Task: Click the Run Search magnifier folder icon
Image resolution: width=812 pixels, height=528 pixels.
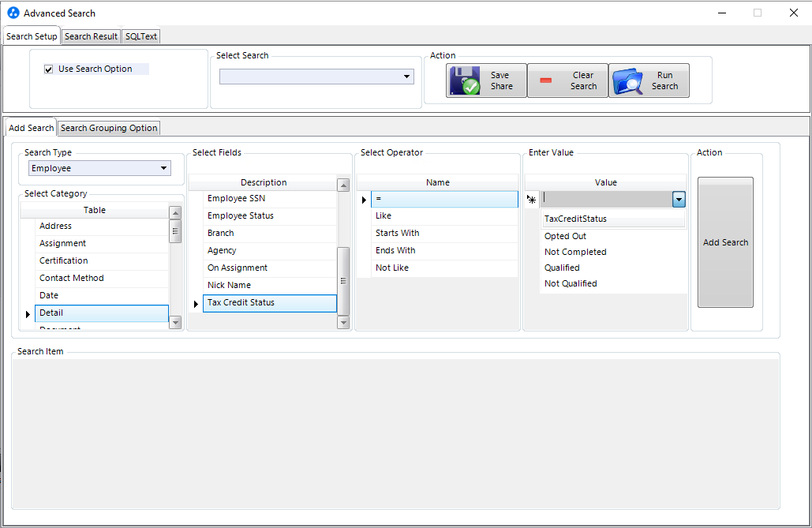Action: tap(627, 81)
